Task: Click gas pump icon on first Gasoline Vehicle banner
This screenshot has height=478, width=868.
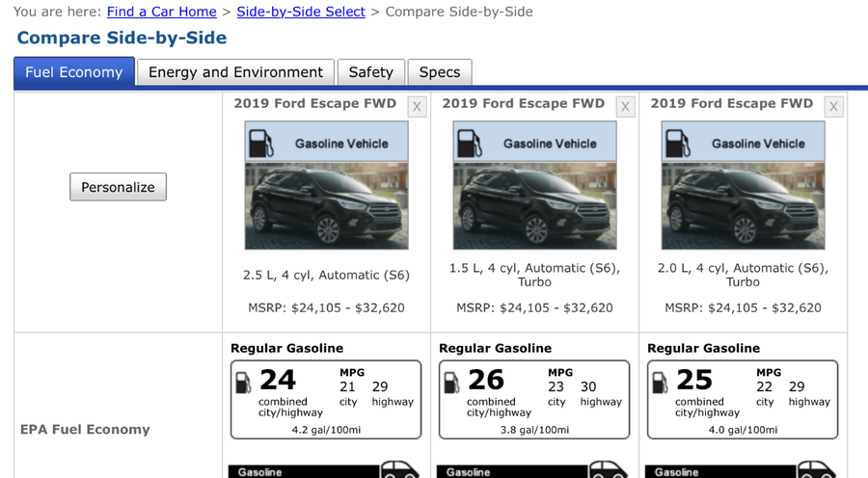Action: [x=260, y=144]
